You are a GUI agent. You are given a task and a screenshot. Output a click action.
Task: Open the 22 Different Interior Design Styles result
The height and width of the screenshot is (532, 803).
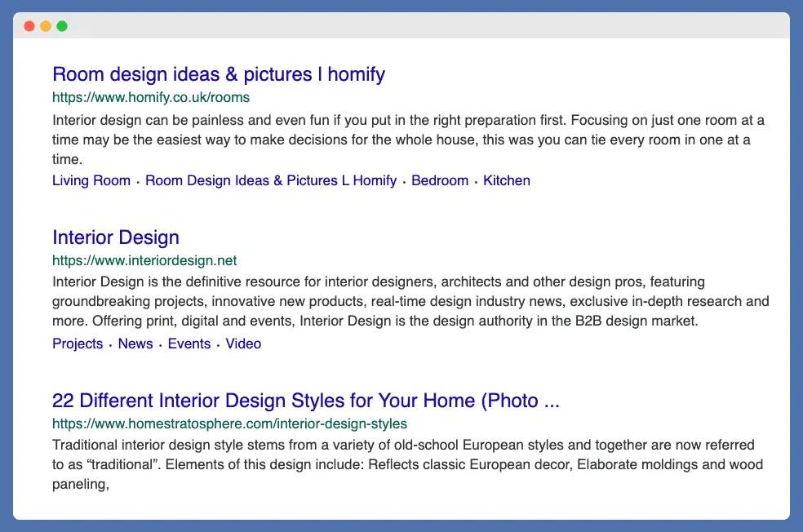pos(305,401)
